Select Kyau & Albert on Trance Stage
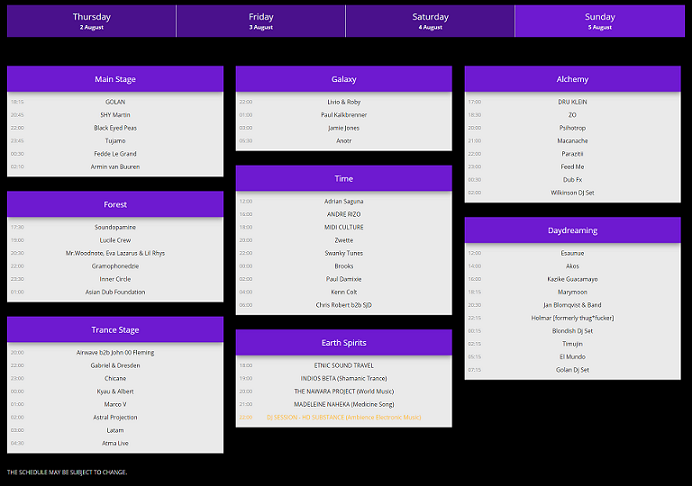The height and width of the screenshot is (486, 692). [x=115, y=392]
